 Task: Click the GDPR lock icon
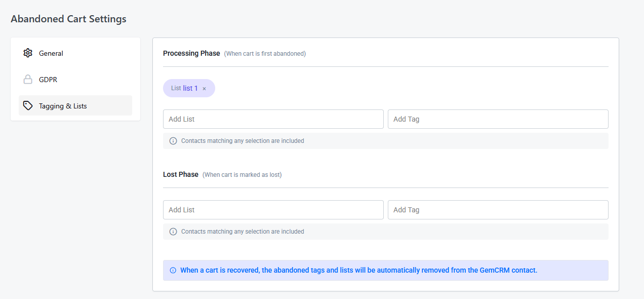[28, 80]
